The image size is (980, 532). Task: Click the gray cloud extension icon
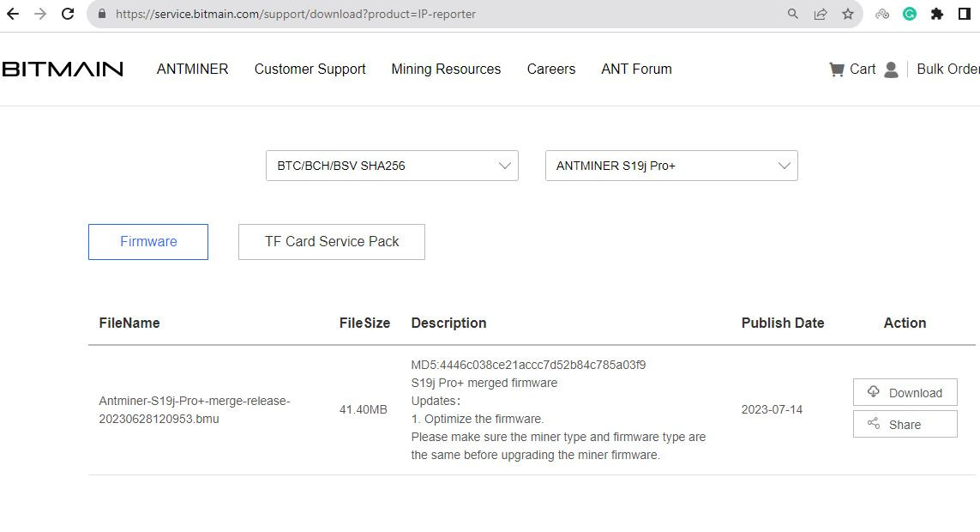882,14
